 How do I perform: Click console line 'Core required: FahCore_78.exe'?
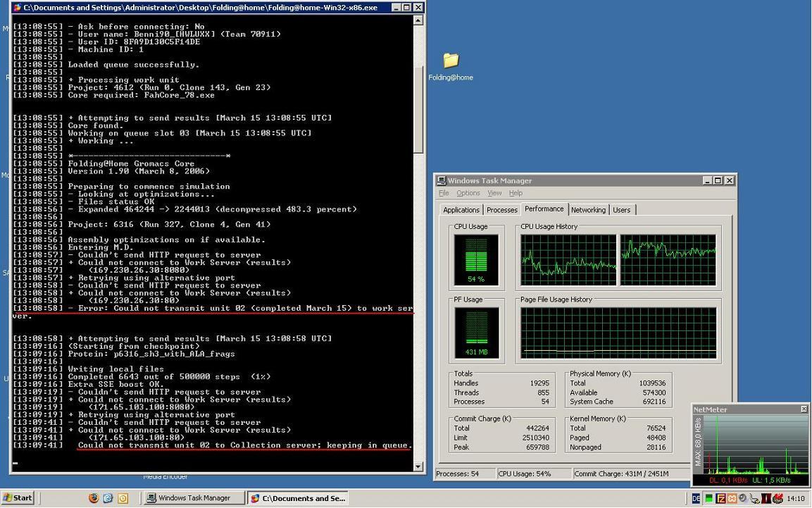(x=141, y=95)
